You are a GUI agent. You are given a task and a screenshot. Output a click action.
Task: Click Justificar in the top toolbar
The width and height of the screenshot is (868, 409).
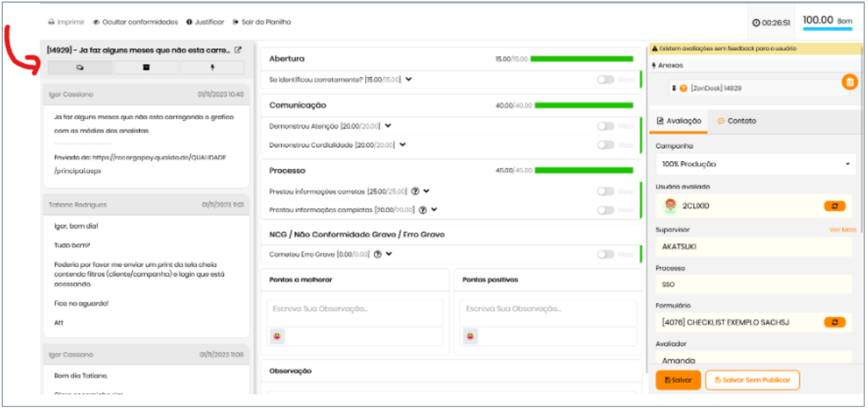205,22
